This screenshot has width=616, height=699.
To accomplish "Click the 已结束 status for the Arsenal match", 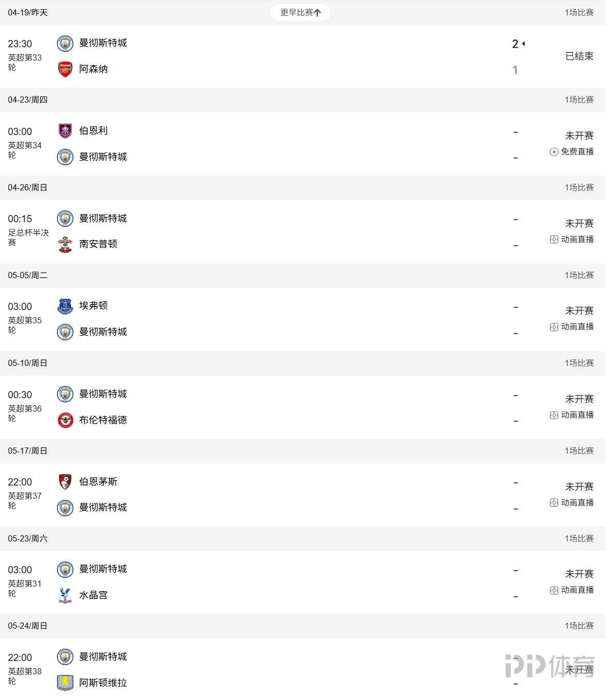I will [x=579, y=56].
